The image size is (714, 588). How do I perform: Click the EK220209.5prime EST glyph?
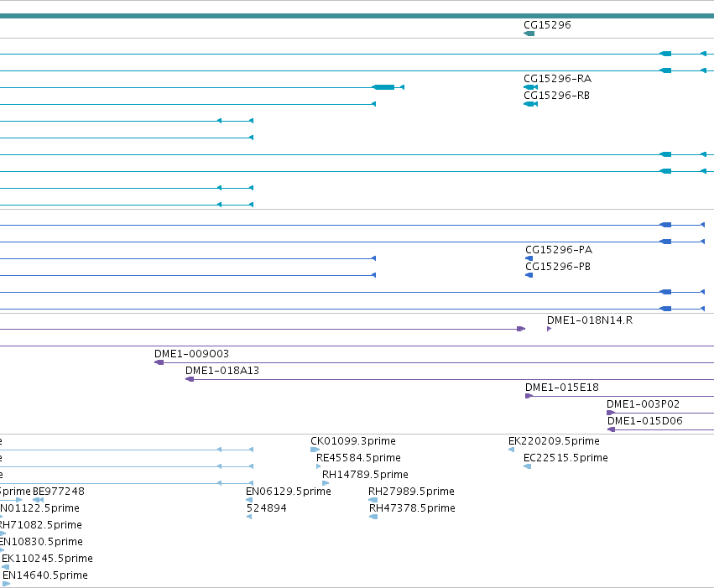click(511, 450)
